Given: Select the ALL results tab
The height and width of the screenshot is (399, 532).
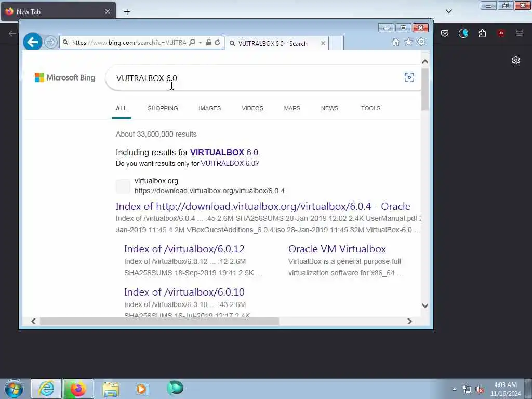Looking at the screenshot, I should coord(121,108).
